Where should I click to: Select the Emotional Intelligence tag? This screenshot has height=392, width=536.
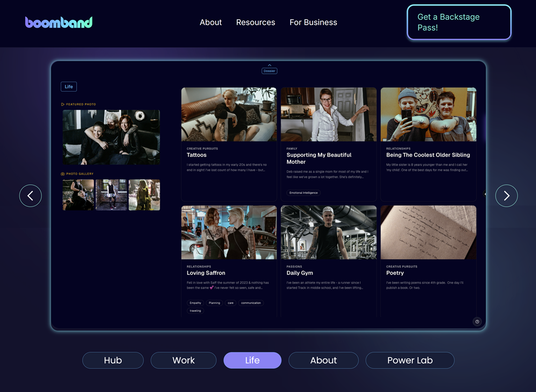pos(304,193)
